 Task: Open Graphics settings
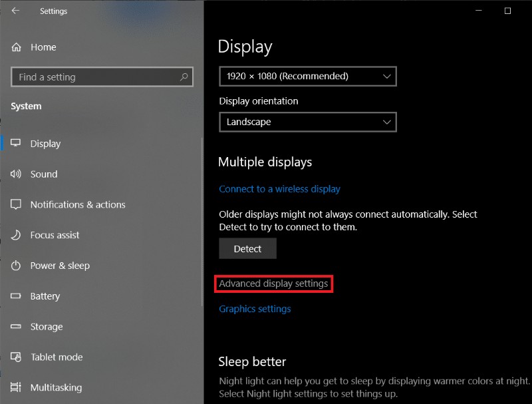point(255,308)
